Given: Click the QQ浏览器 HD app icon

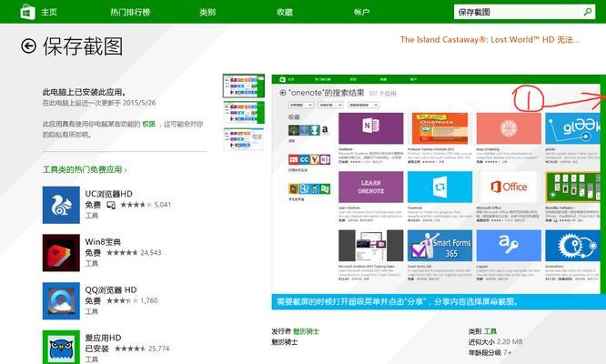Looking at the screenshot, I should (x=61, y=300).
